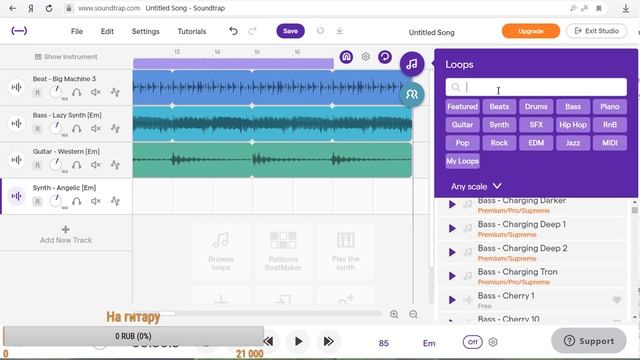Viewport: 640px width, 360px height.
Task: Filter loops by Hip Hop tag
Action: click(x=573, y=124)
